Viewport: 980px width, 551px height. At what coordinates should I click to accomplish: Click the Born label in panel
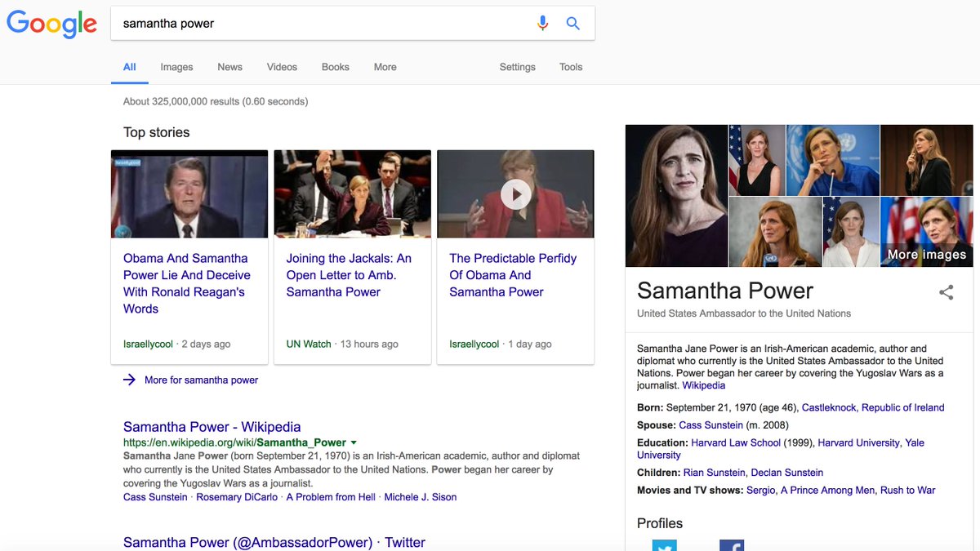[x=650, y=407]
